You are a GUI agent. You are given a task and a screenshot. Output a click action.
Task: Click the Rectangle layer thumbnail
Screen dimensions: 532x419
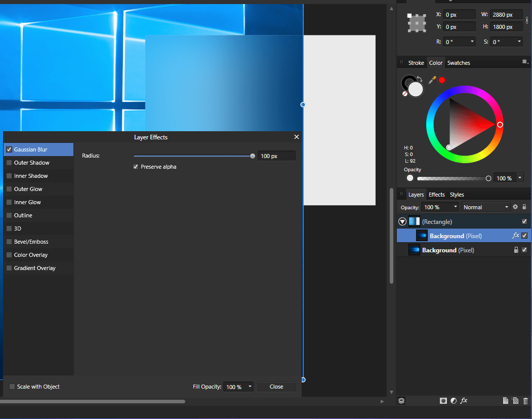coord(414,221)
